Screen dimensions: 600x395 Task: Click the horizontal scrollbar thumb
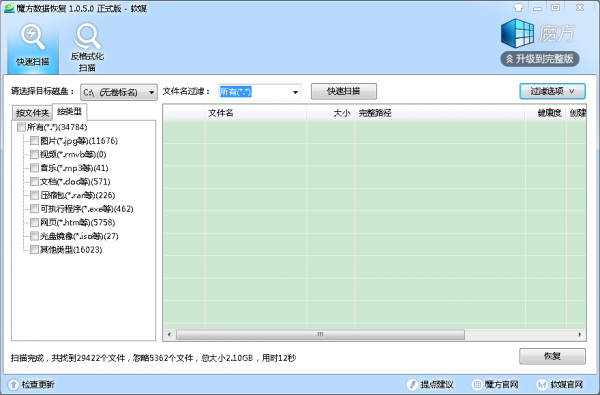pos(320,335)
